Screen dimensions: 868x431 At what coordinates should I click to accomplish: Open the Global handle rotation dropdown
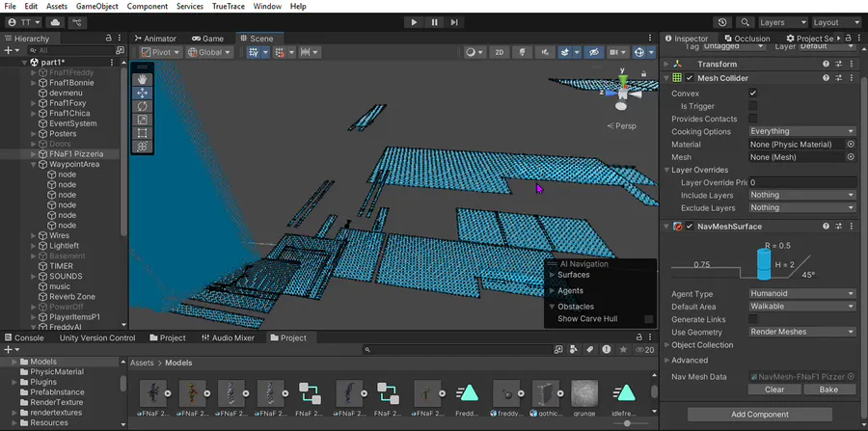(209, 52)
